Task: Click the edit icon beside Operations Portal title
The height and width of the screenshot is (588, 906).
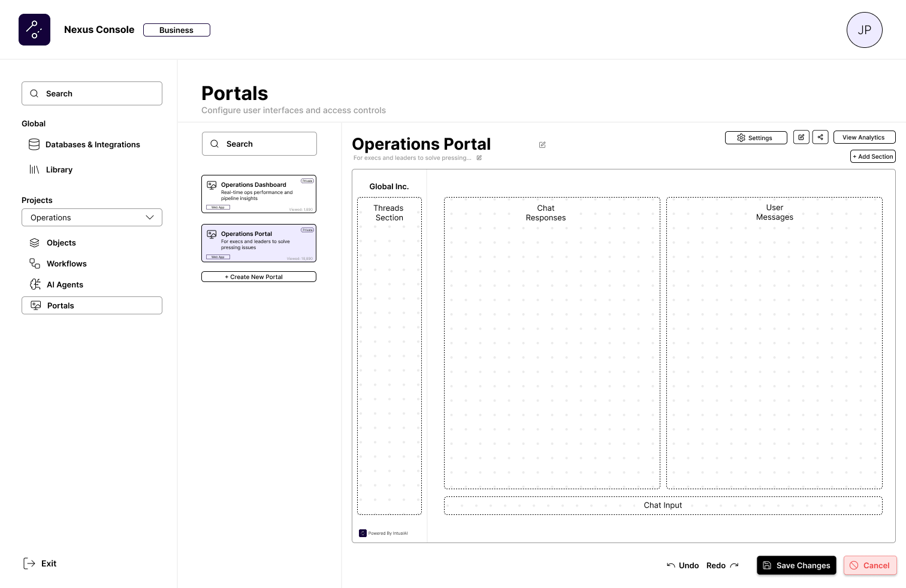Action: tap(542, 145)
